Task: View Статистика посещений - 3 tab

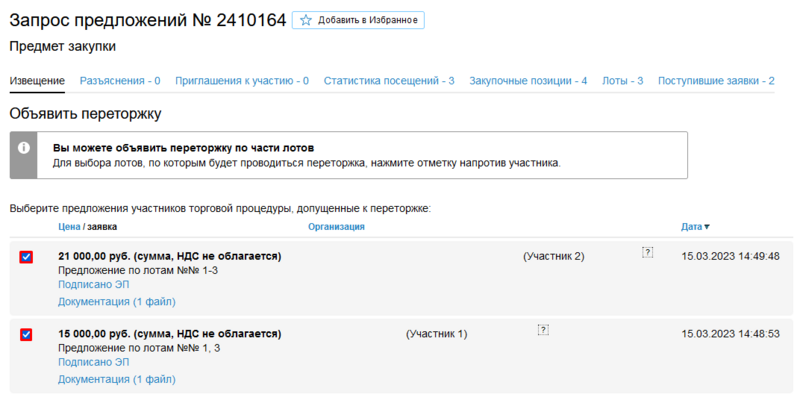Action: tap(389, 80)
